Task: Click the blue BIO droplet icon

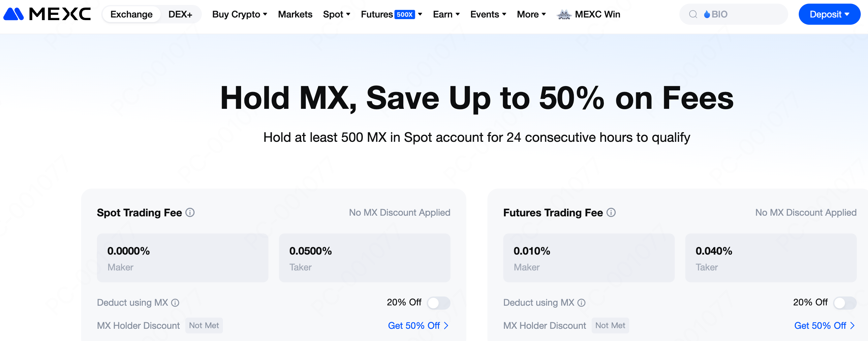Action: coord(707,14)
